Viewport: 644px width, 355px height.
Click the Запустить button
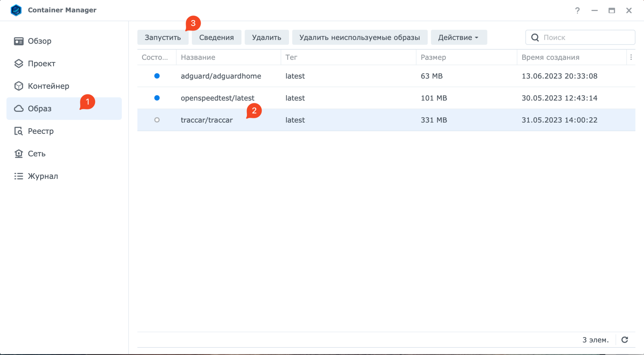click(x=163, y=37)
